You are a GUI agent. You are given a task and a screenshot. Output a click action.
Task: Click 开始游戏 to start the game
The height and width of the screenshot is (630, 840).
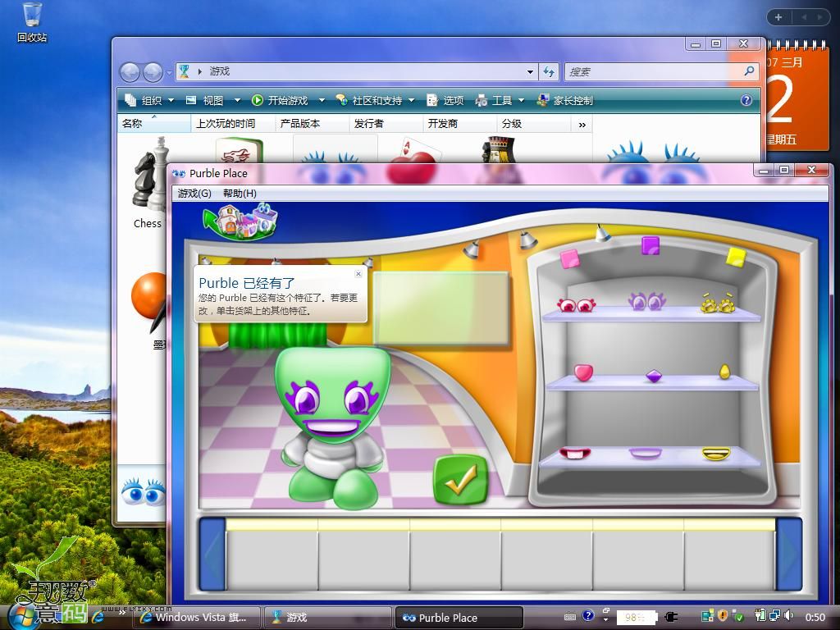click(x=281, y=100)
